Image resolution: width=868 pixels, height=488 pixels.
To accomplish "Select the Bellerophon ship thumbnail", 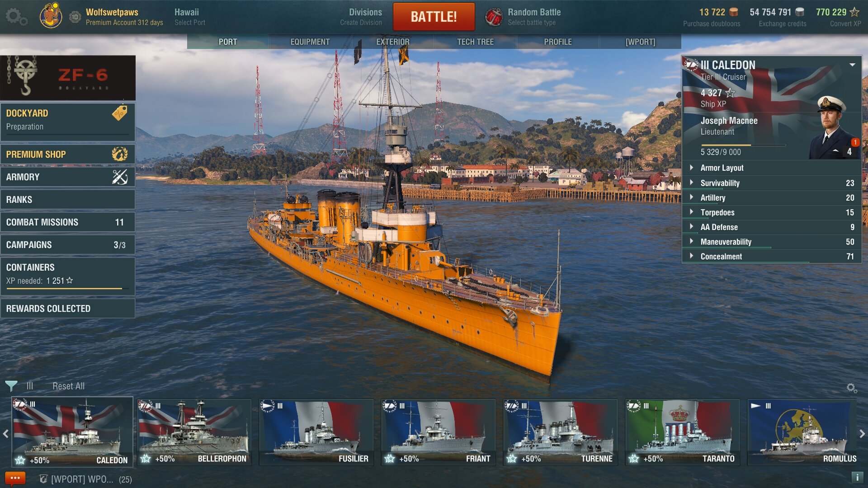I will click(194, 432).
